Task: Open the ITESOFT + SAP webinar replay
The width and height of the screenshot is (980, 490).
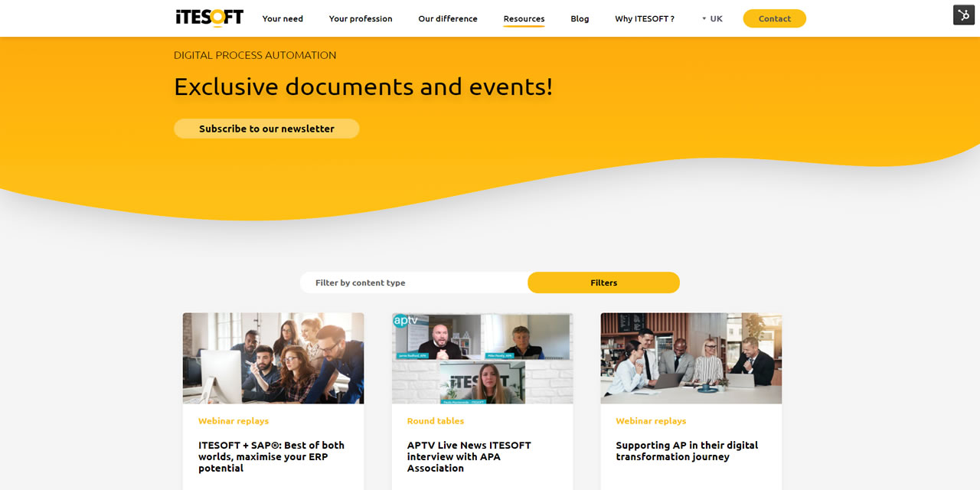Action: [270, 456]
